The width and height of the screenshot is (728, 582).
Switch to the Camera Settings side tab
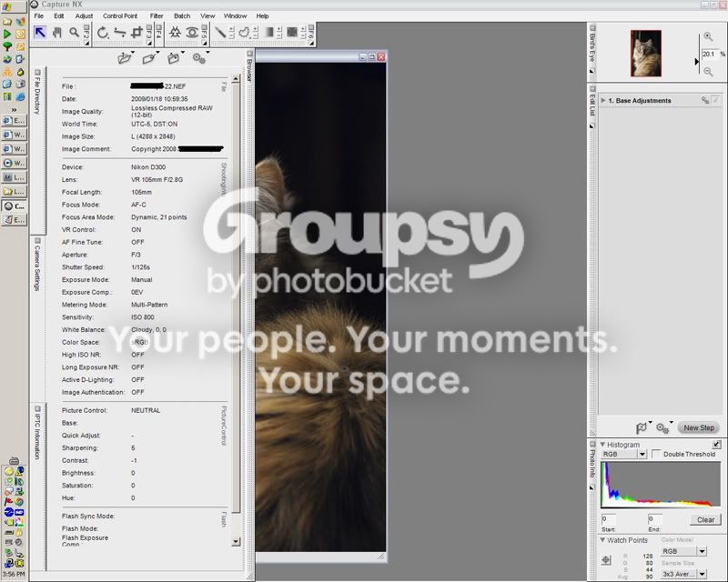tap(37, 268)
